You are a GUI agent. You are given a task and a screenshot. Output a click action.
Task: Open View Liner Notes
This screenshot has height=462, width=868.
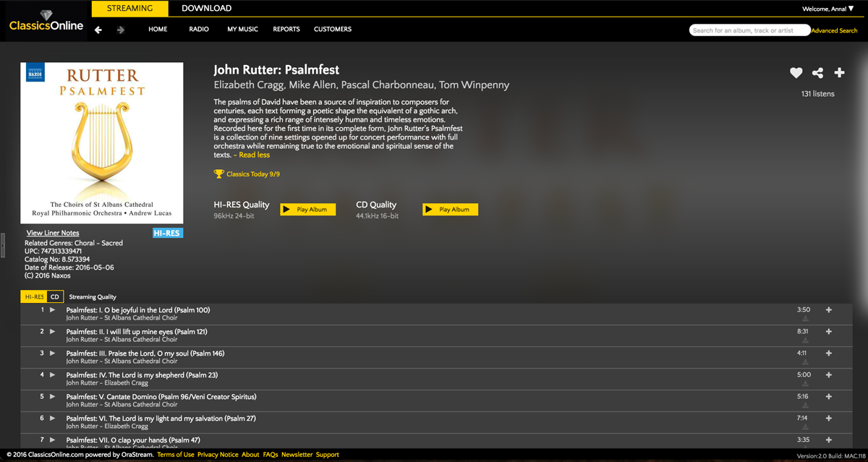click(53, 233)
